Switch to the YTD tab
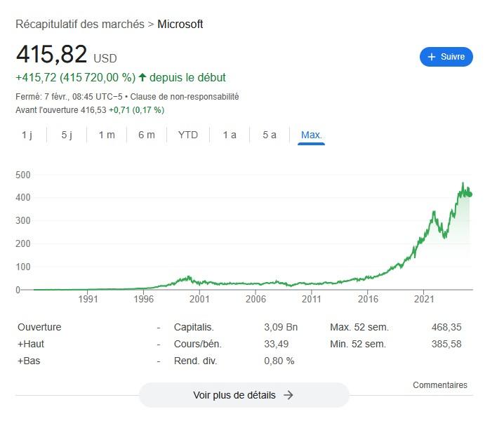This screenshot has height=421, width=504. coord(188,135)
